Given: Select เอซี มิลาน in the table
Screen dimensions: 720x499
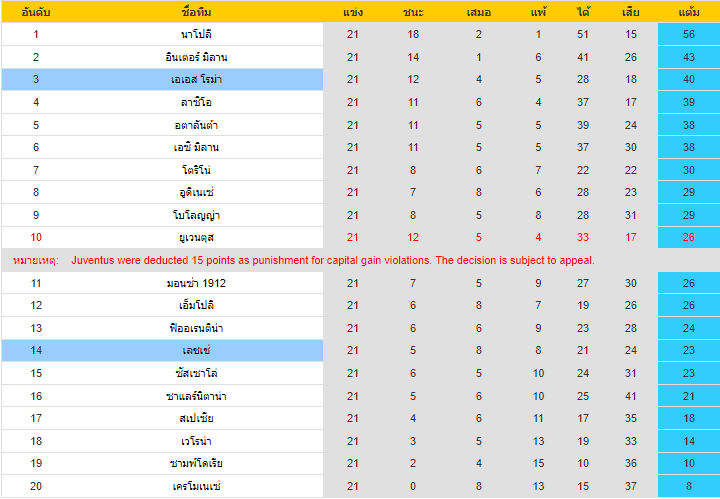Looking at the screenshot, I should coord(196,147).
